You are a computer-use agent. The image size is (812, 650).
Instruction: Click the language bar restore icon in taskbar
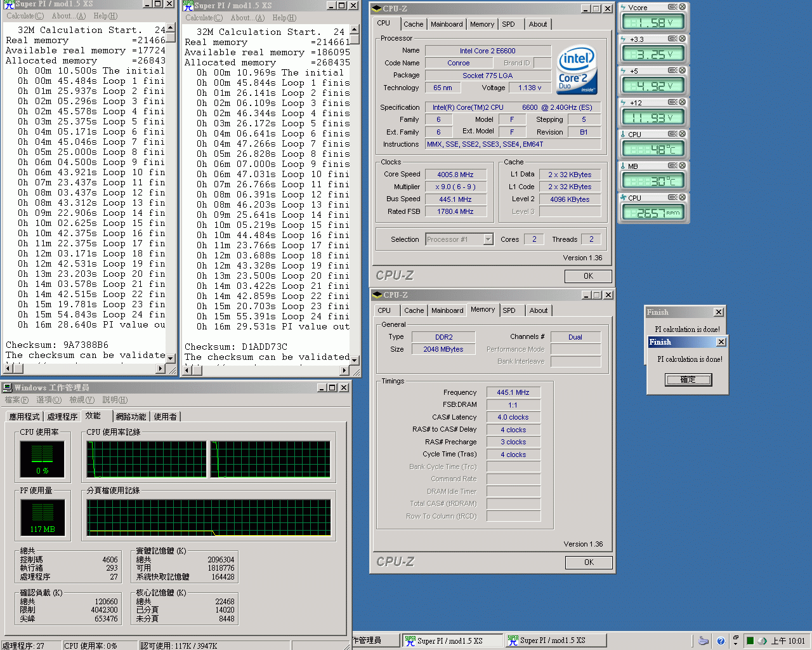pos(736,638)
